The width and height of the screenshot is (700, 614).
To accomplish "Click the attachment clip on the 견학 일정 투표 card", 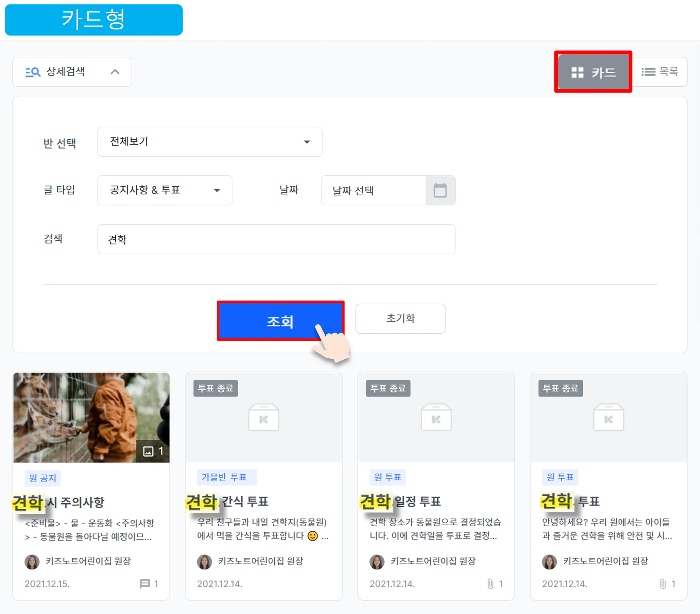I will (490, 584).
